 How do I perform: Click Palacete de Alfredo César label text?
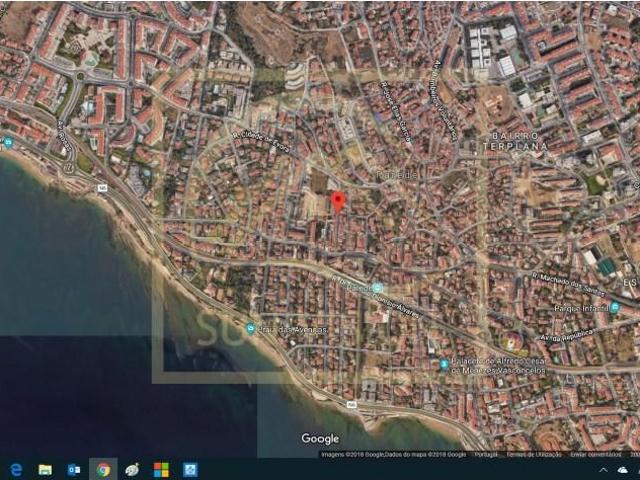(498, 366)
